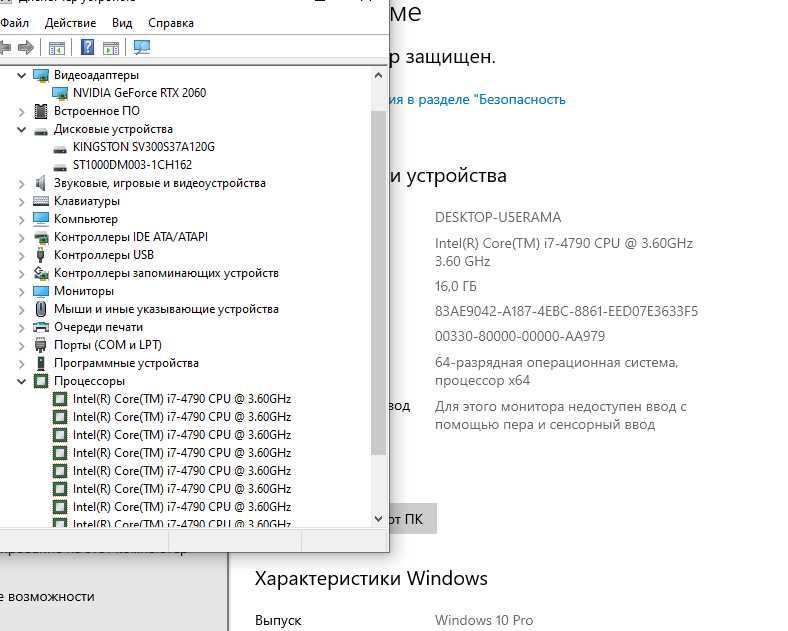Click the device tree vertical scrollbar thumb

[378, 283]
